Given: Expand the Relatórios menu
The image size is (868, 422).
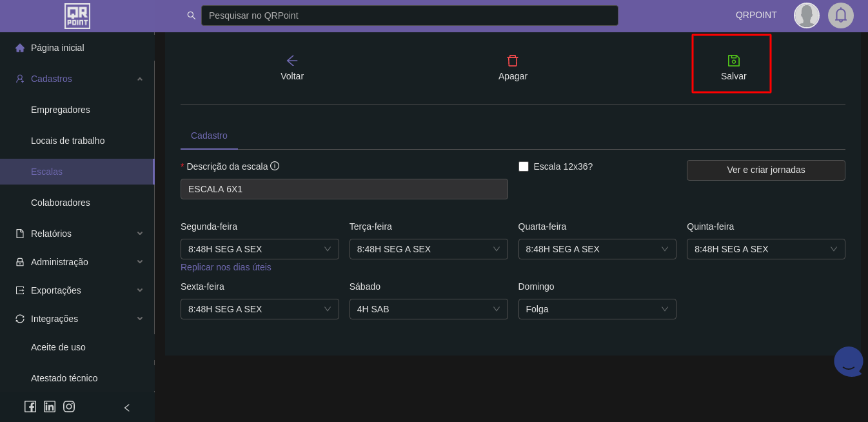Looking at the screenshot, I should pos(77,234).
